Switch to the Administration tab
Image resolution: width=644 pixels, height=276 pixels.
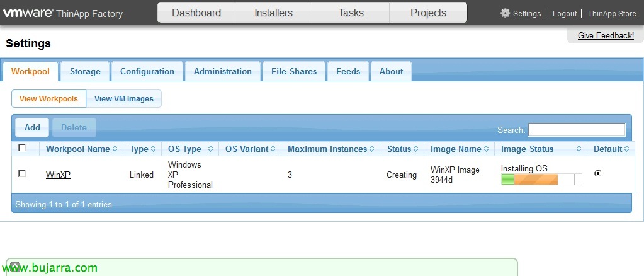click(223, 71)
